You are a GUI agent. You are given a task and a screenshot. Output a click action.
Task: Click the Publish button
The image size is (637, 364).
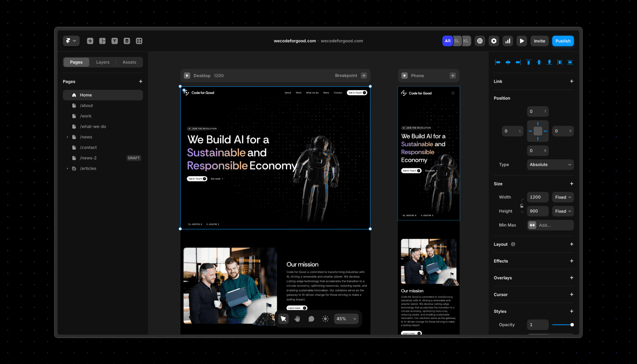[x=563, y=41]
